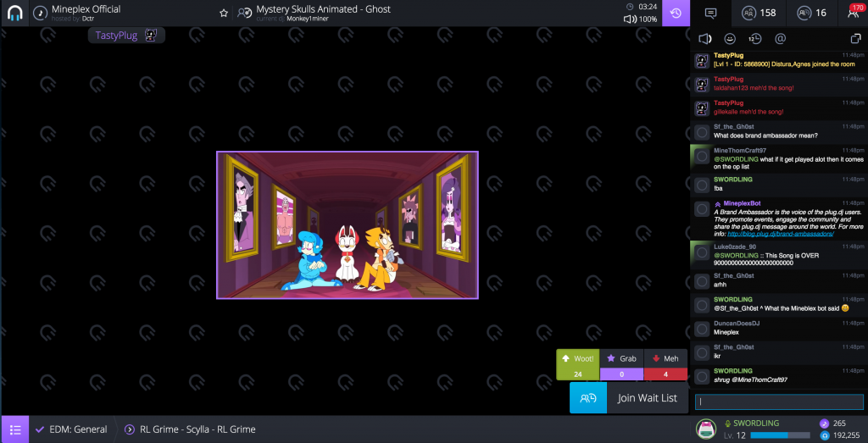
Task: Click DuncanDoesDJ chat avatar
Action: click(x=702, y=329)
